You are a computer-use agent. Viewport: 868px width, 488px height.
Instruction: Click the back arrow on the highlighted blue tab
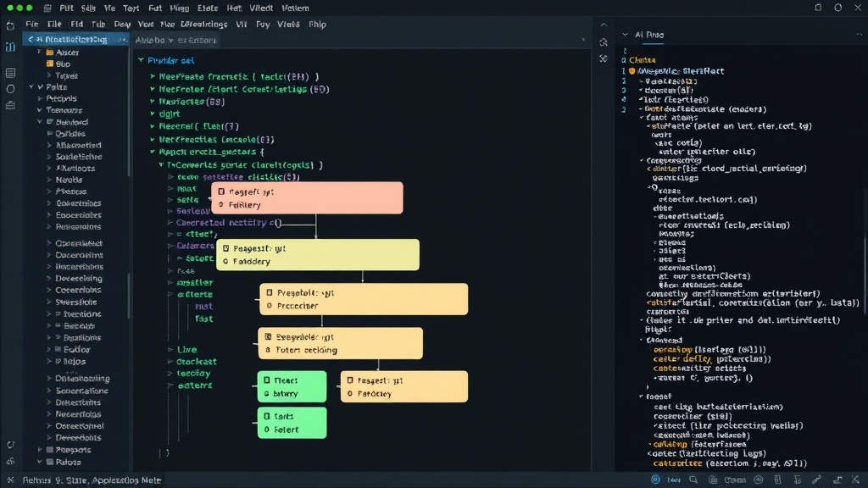(x=31, y=39)
